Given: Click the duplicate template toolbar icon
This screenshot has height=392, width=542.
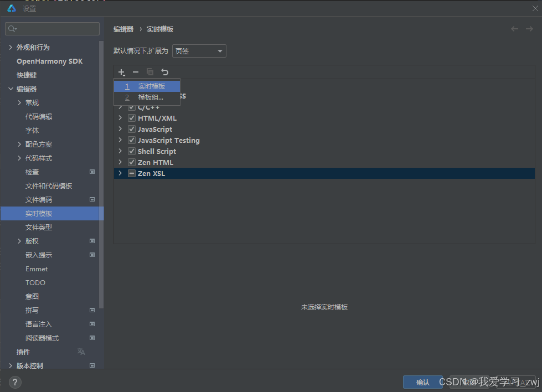Looking at the screenshot, I should click(x=150, y=72).
